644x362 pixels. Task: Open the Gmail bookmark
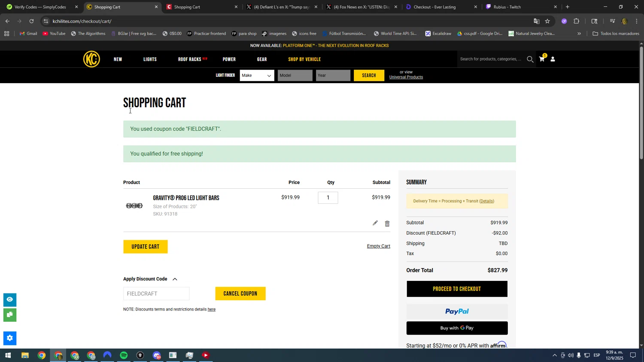[x=28, y=33]
